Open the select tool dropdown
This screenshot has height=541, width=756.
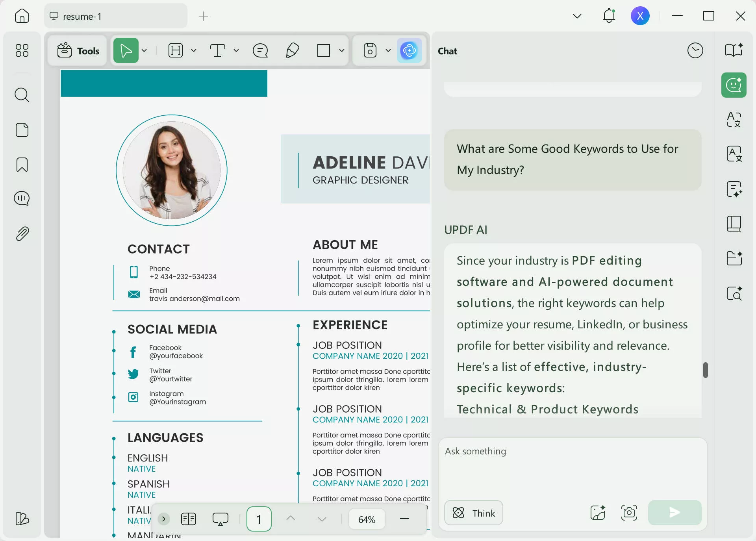click(x=144, y=50)
